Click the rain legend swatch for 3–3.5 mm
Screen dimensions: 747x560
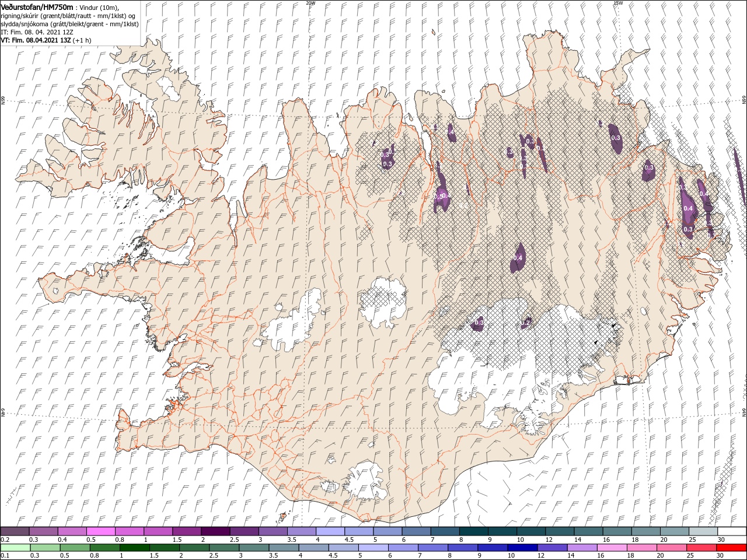(x=253, y=548)
